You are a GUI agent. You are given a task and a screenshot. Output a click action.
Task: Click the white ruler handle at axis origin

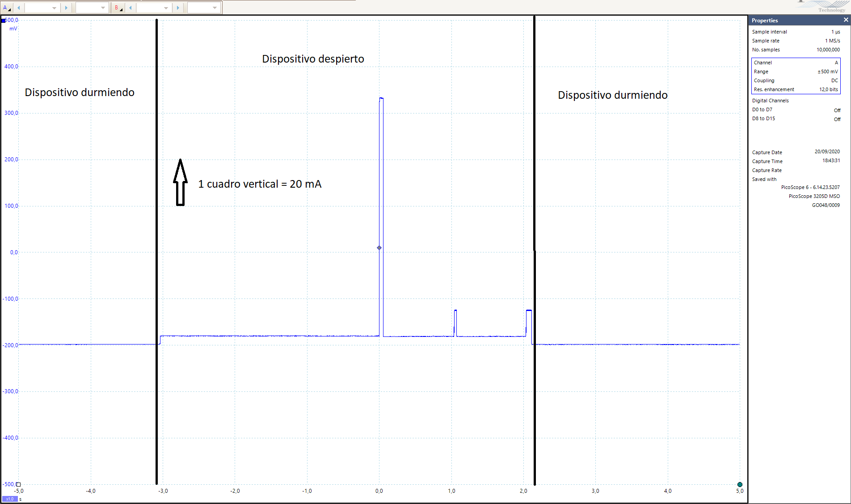click(18, 484)
